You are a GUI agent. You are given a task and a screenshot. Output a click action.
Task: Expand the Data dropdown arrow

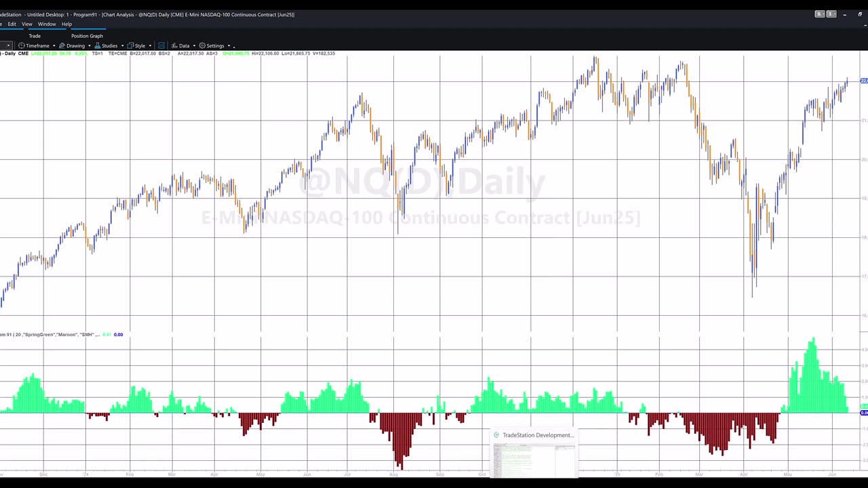194,46
